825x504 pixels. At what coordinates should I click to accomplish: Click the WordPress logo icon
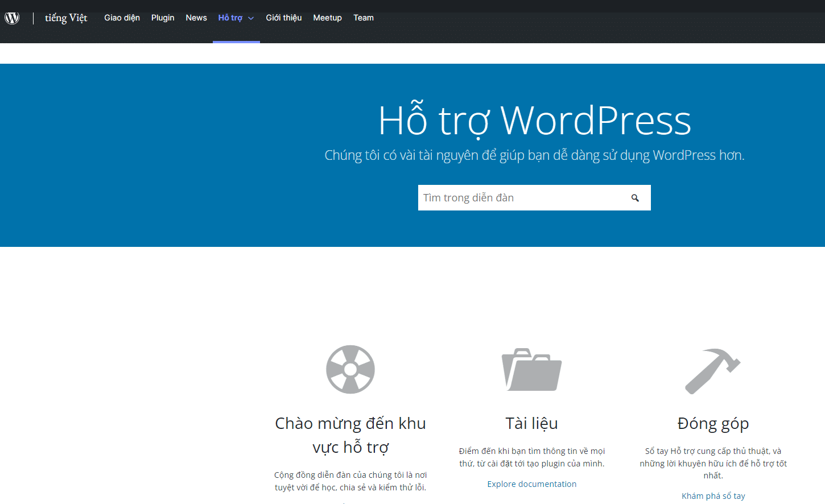[12, 17]
